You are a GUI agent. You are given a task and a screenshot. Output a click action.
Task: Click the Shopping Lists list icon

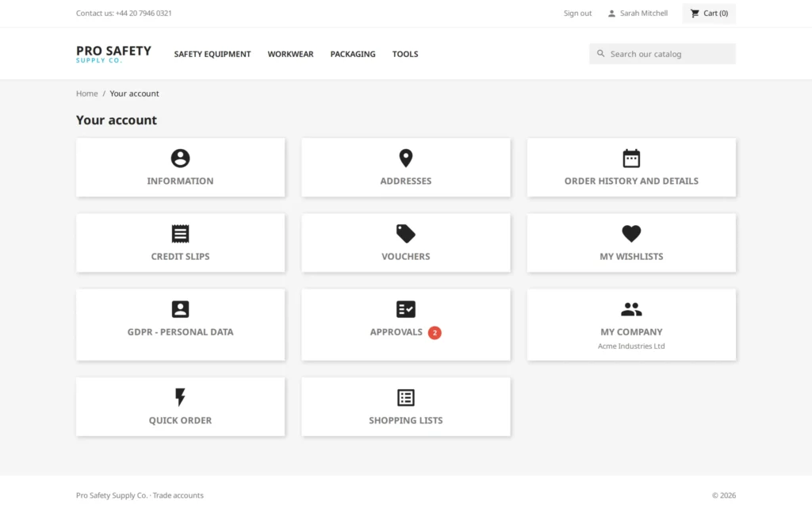click(405, 397)
